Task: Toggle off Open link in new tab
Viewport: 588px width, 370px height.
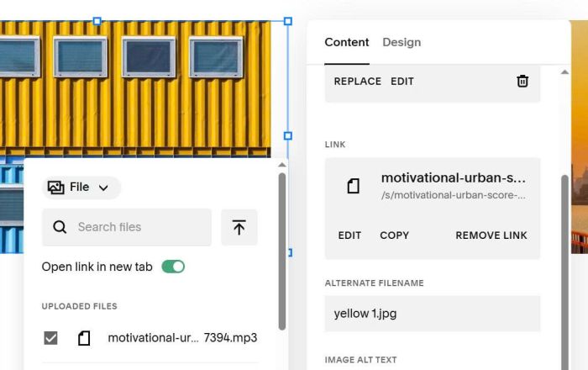Action: pos(173,267)
